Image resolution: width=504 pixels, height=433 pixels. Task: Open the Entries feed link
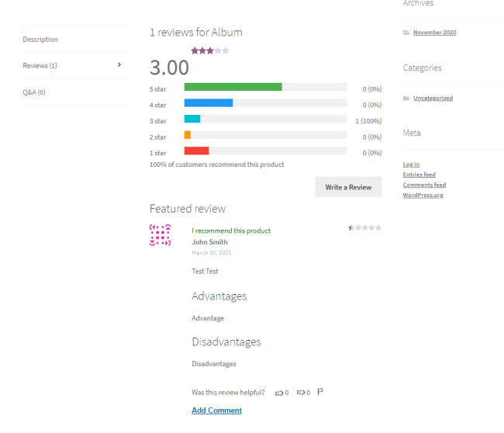point(419,175)
